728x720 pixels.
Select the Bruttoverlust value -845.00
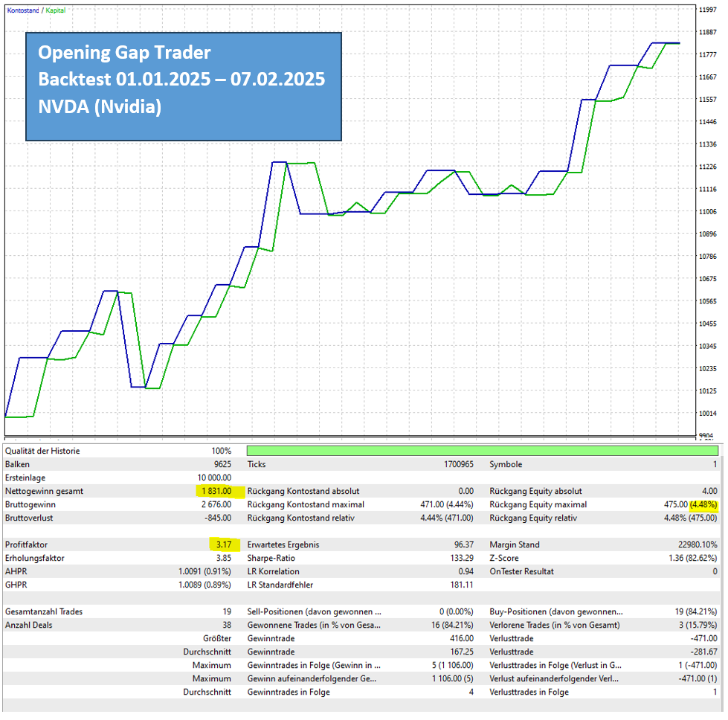(218, 518)
